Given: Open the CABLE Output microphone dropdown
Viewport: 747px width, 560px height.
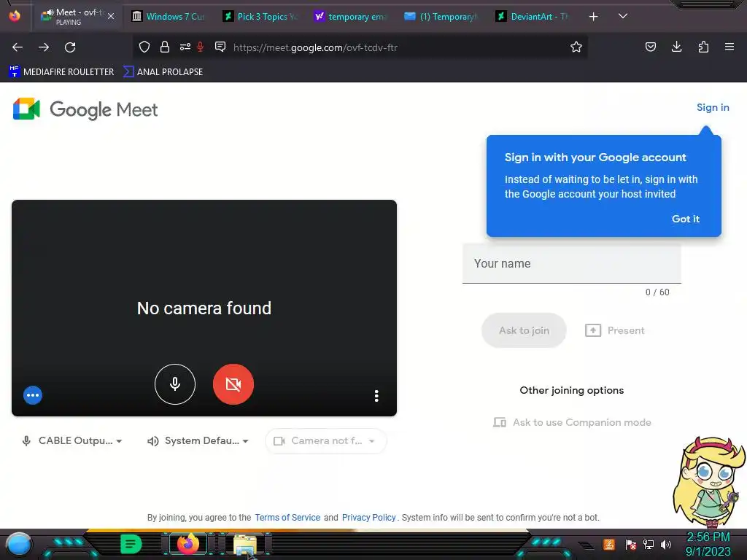Looking at the screenshot, I should pyautogui.click(x=72, y=441).
